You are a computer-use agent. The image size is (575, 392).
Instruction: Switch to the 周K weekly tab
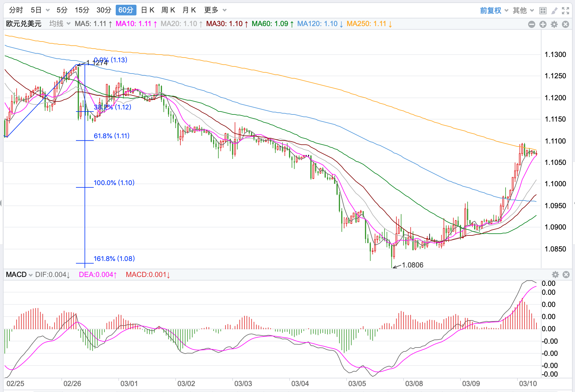click(168, 10)
